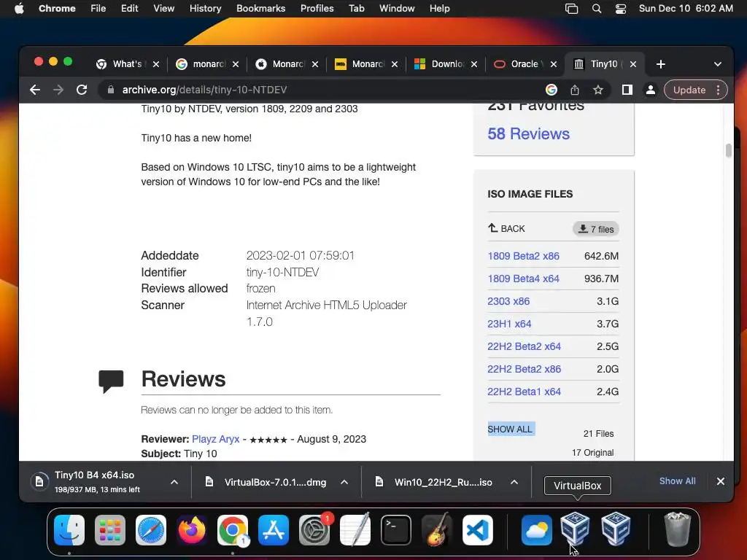Image resolution: width=747 pixels, height=560 pixels.
Task: Open Launchpad from the dock
Action: click(x=110, y=530)
